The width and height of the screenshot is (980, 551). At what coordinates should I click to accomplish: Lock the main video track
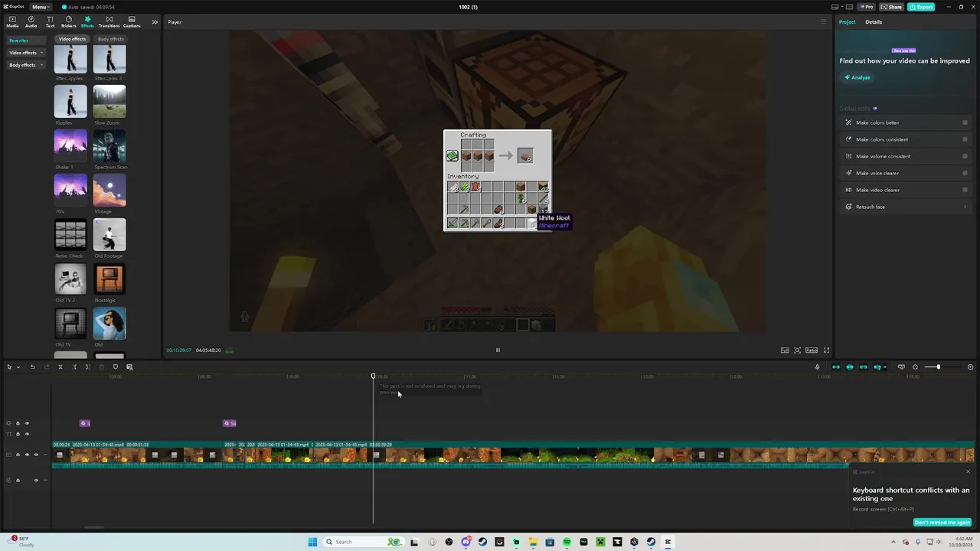pos(18,455)
